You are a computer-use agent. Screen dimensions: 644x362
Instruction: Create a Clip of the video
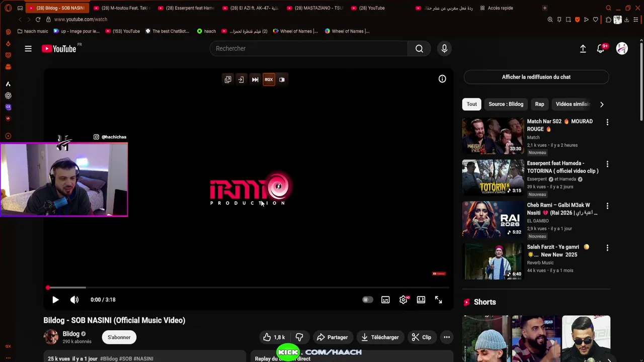[422, 337]
